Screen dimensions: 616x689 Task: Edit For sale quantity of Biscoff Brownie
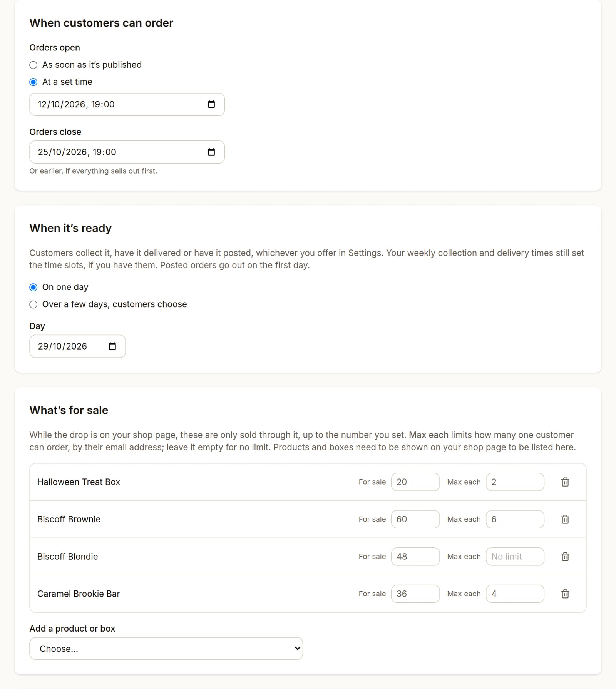coord(415,519)
